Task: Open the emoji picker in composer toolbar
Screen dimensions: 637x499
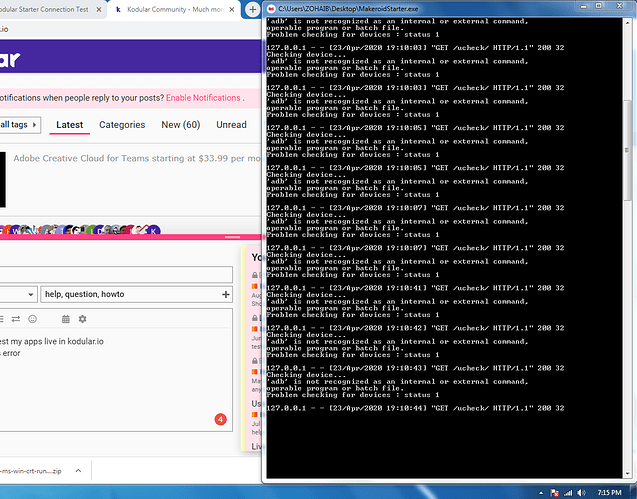Action: (32, 319)
